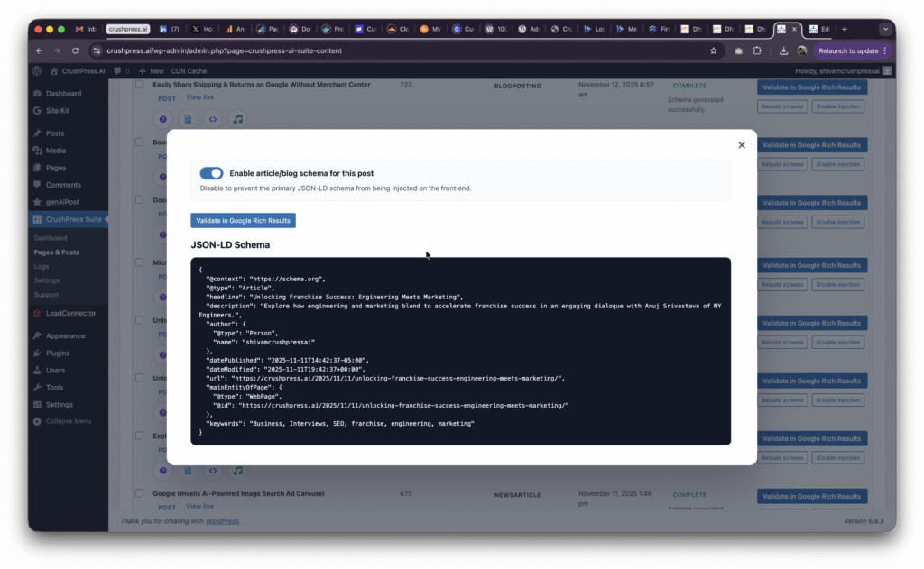Click the camera icon in browser toolbar
This screenshot has width=924, height=569.
click(x=738, y=50)
